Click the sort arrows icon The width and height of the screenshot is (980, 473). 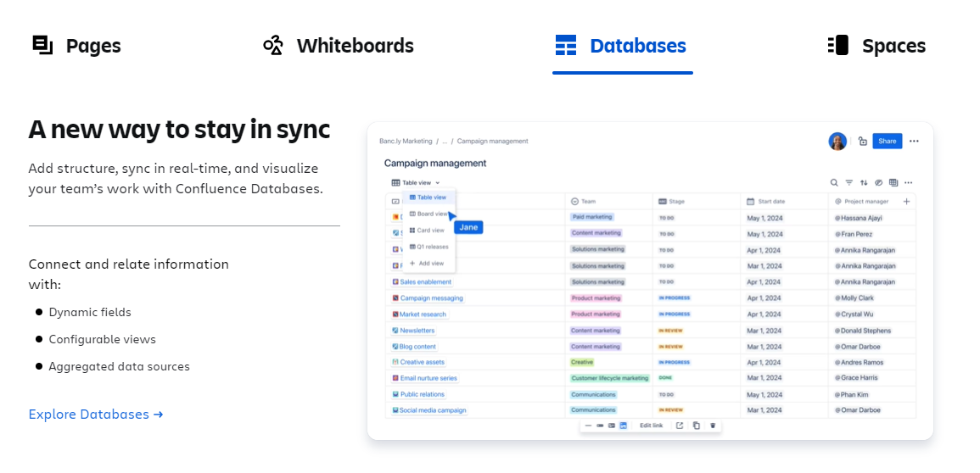pos(864,183)
